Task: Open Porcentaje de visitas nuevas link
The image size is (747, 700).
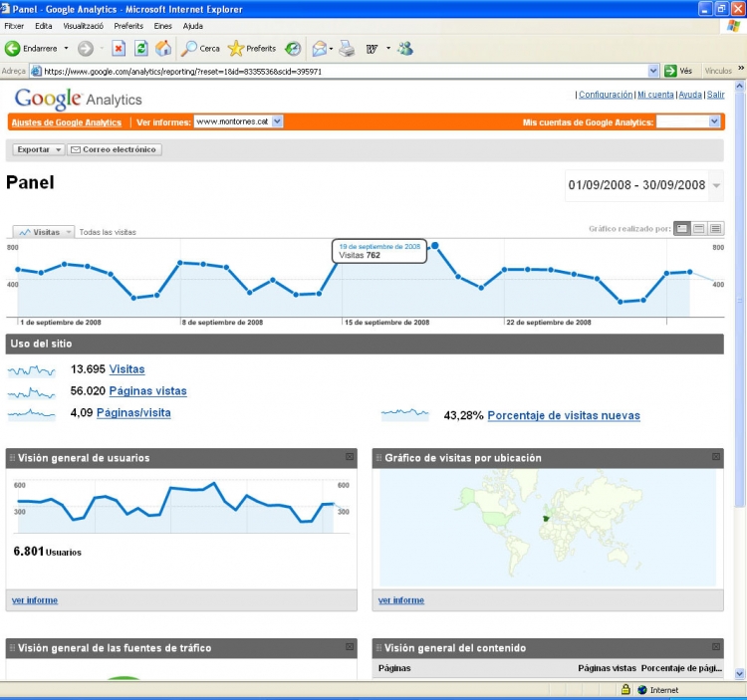Action: [x=564, y=415]
